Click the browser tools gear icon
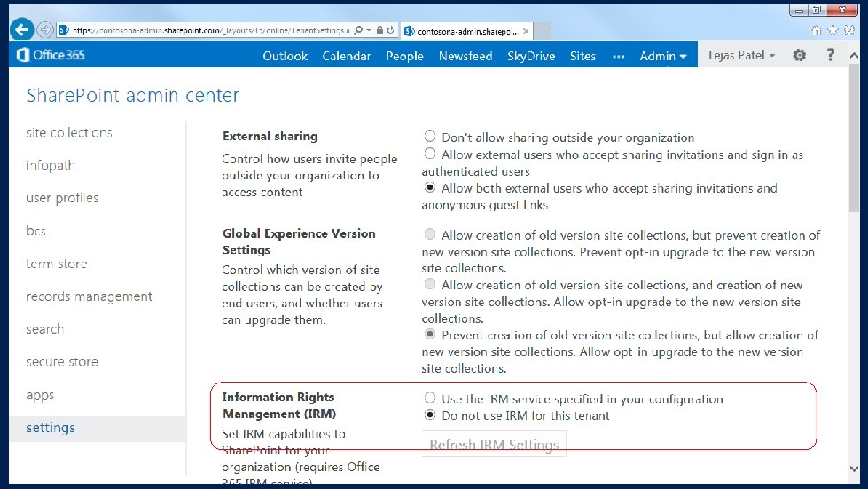This screenshot has height=489, width=868. tap(849, 30)
